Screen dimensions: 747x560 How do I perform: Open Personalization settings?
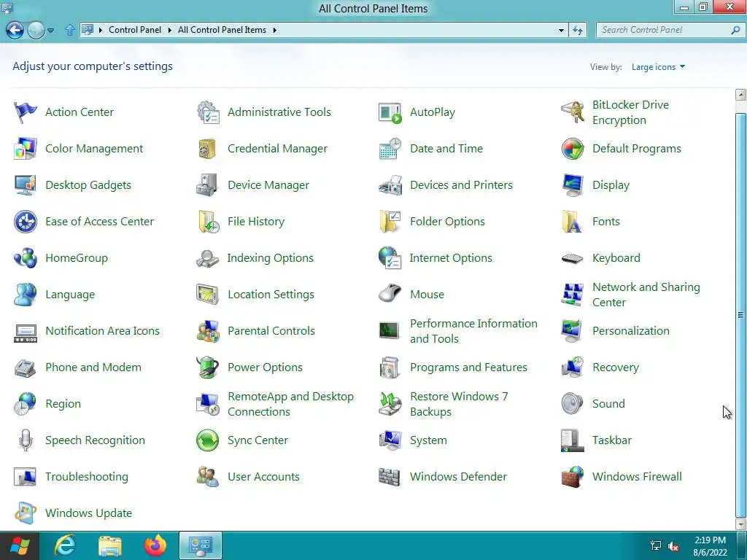pyautogui.click(x=631, y=331)
